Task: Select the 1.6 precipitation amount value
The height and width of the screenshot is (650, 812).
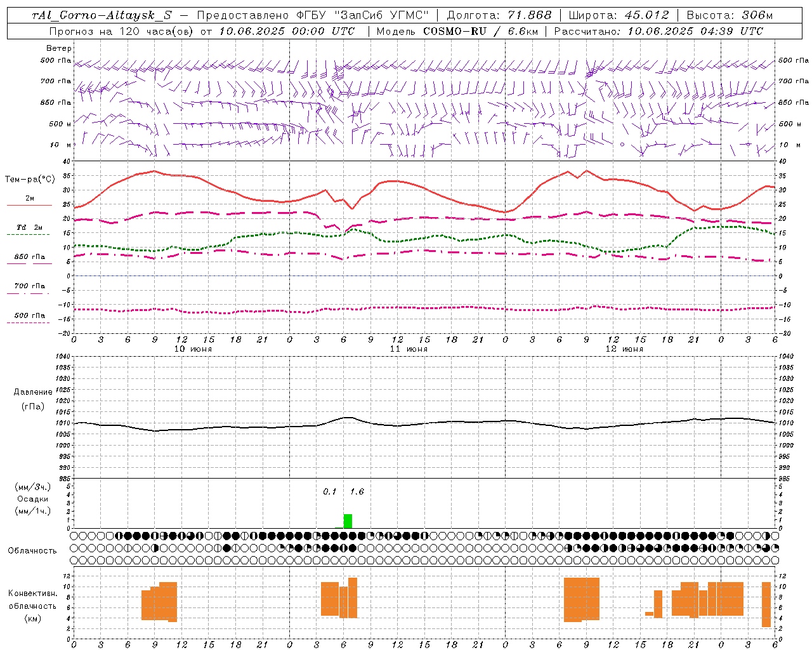Action: tap(357, 492)
